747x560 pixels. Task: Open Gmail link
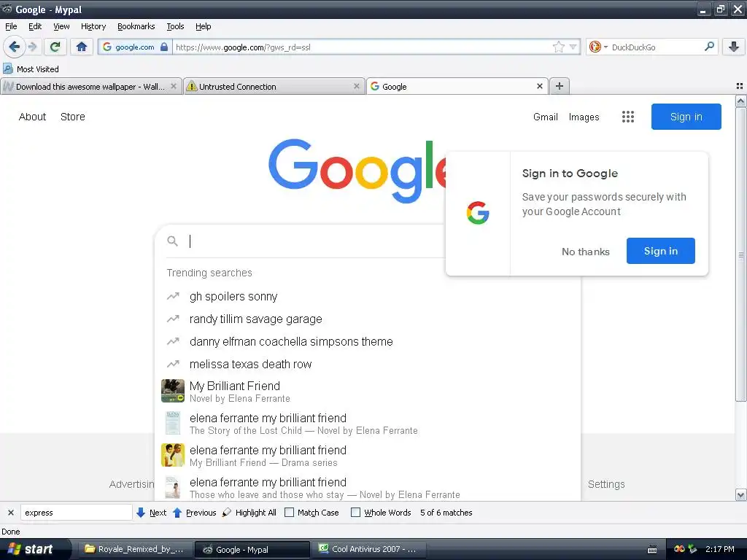coord(546,117)
